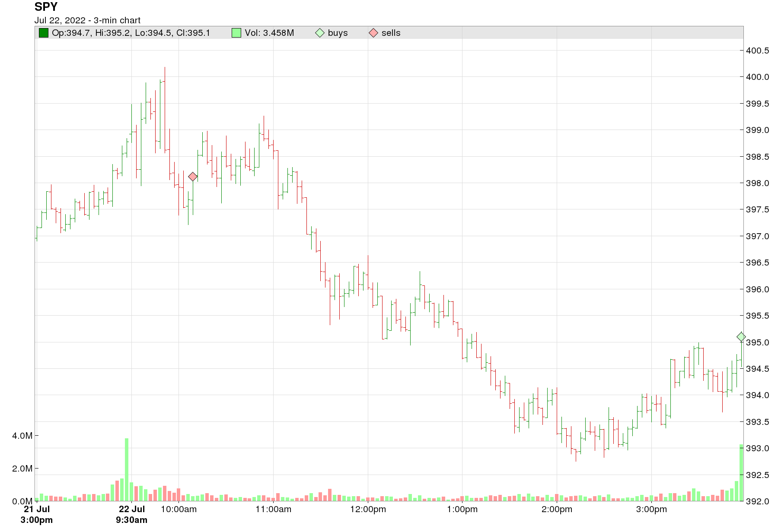This screenshot has width=778, height=532.
Task: Click the 397.0 price axis label
Action: pyautogui.click(x=758, y=236)
